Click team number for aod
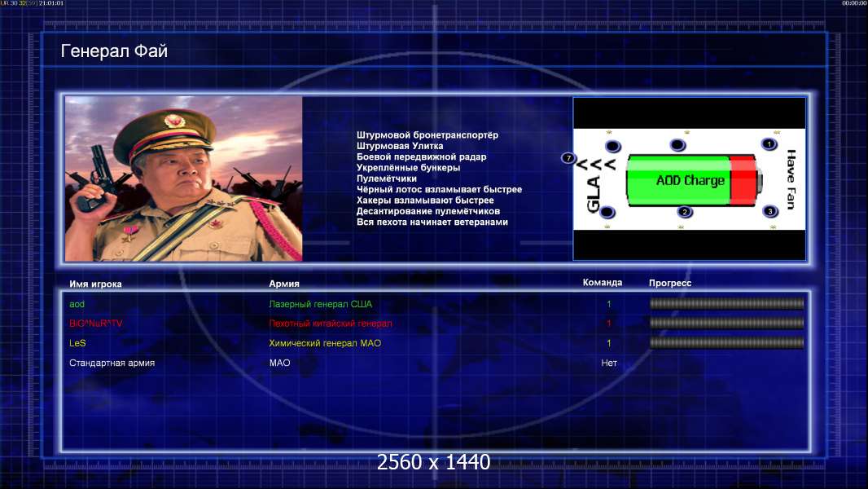868x489 pixels. (x=609, y=304)
